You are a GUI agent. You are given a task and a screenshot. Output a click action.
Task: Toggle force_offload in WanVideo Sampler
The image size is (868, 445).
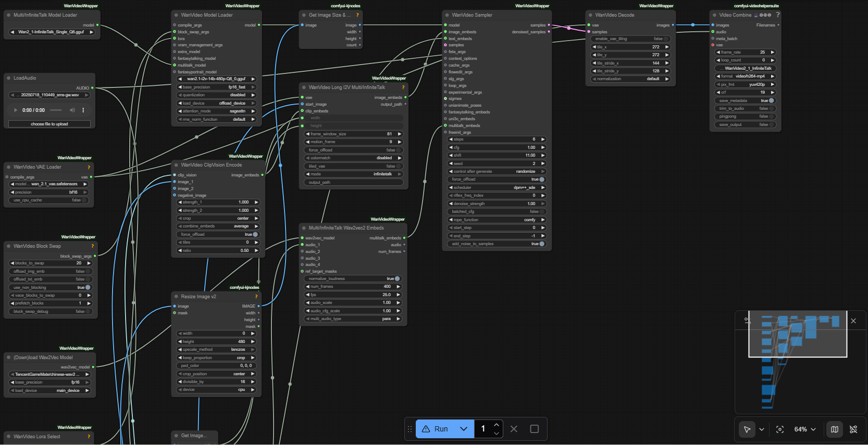(542, 180)
